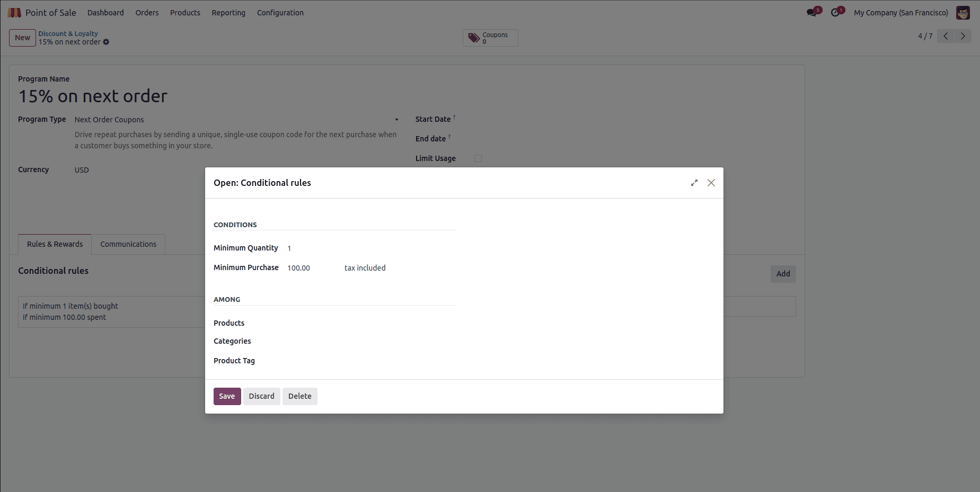This screenshot has height=492, width=980.
Task: Go to previous record arrow
Action: tap(946, 36)
